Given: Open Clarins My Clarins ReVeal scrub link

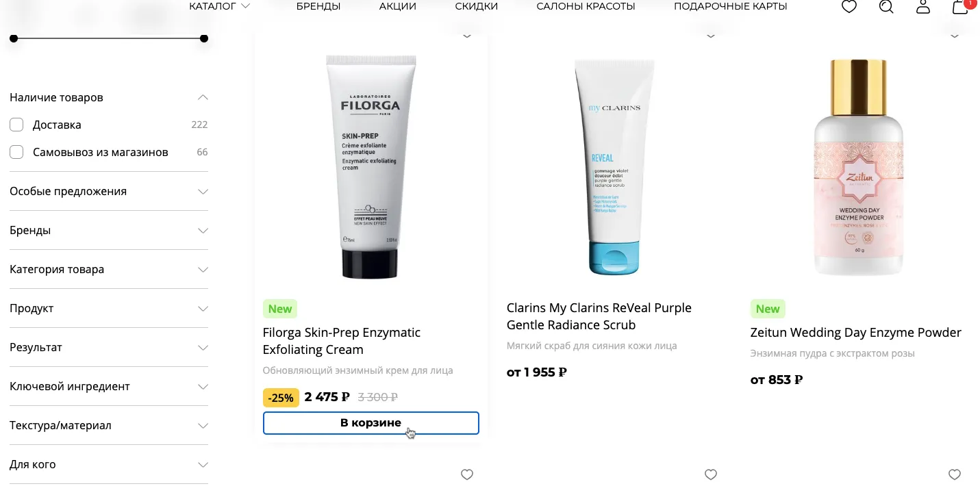Looking at the screenshot, I should tap(599, 316).
